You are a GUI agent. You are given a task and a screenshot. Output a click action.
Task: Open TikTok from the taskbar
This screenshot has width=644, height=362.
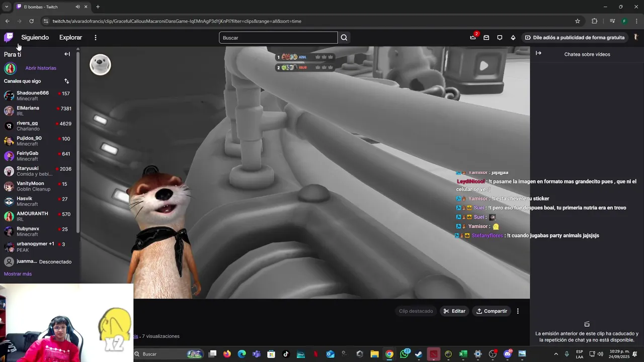286,354
